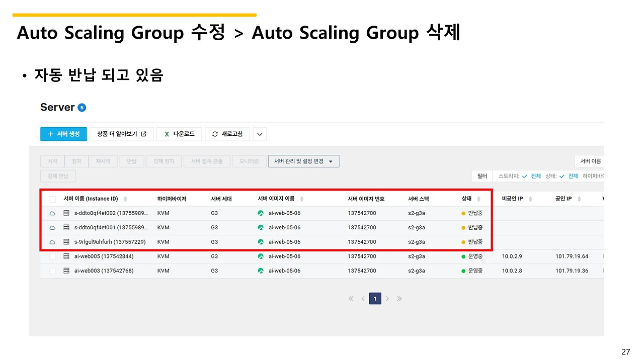The height and width of the screenshot is (362, 644).
Task: Click the 재시작 button
Action: [x=103, y=161]
